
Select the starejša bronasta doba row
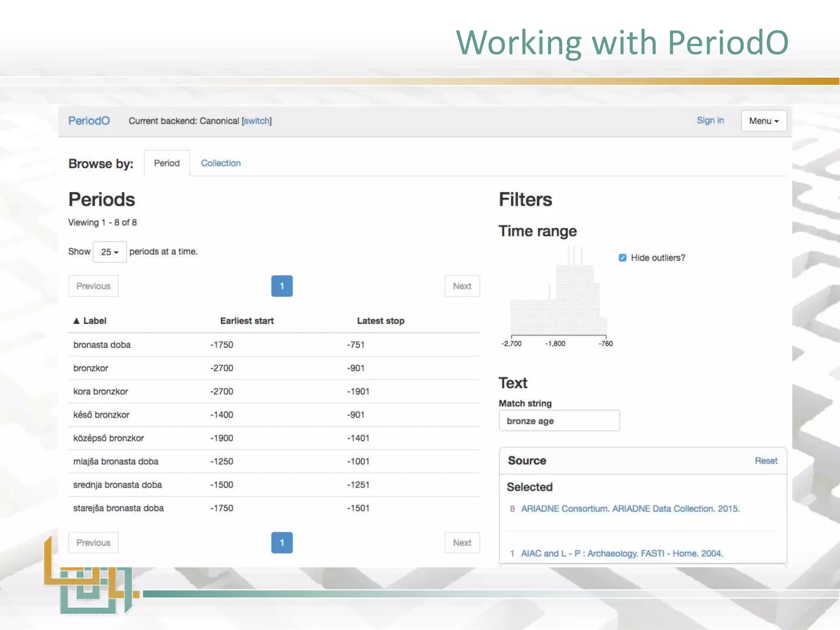tap(274, 508)
